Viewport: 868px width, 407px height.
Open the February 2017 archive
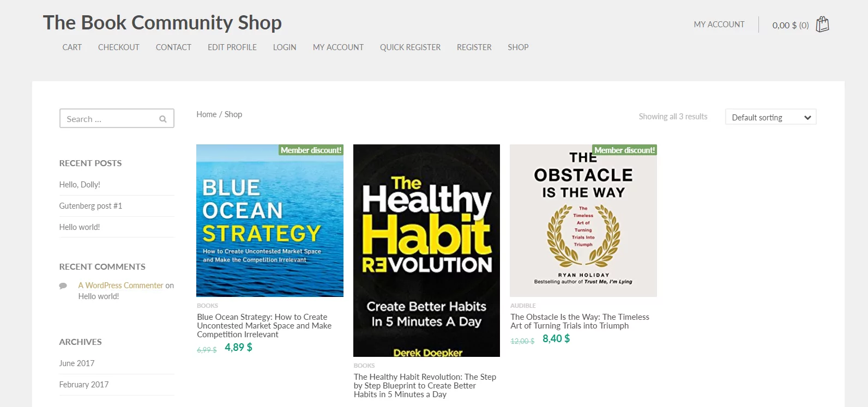pyautogui.click(x=84, y=385)
